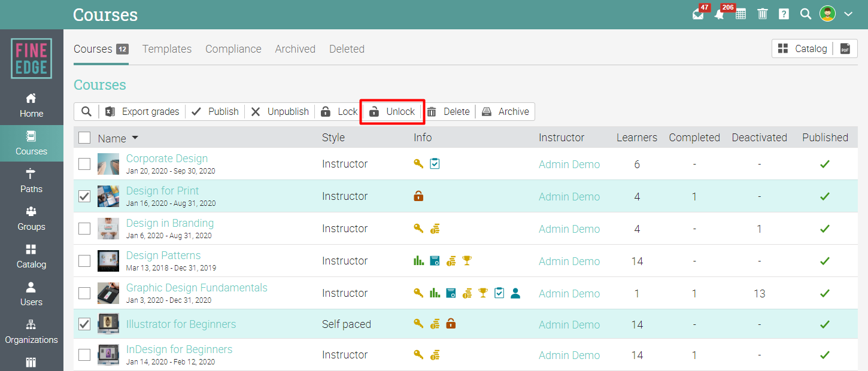The height and width of the screenshot is (371, 868).
Task: Open the trash bin icon in header
Action: tap(762, 14)
